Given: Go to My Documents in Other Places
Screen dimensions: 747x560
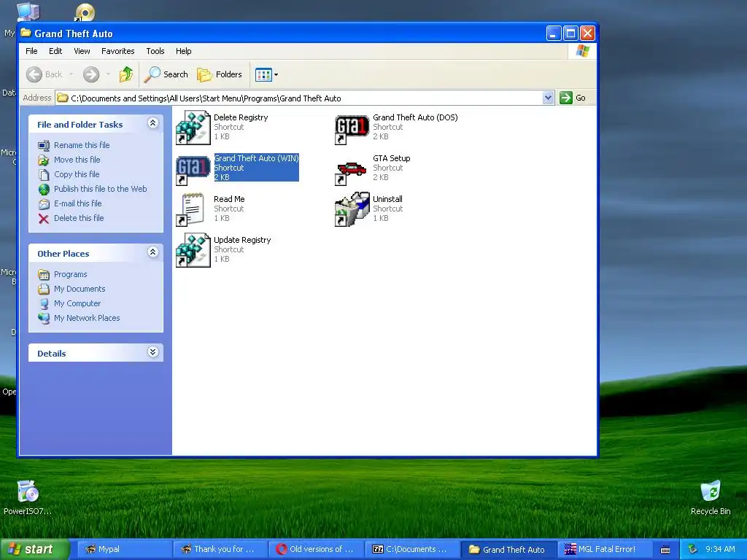Looking at the screenshot, I should (x=79, y=289).
